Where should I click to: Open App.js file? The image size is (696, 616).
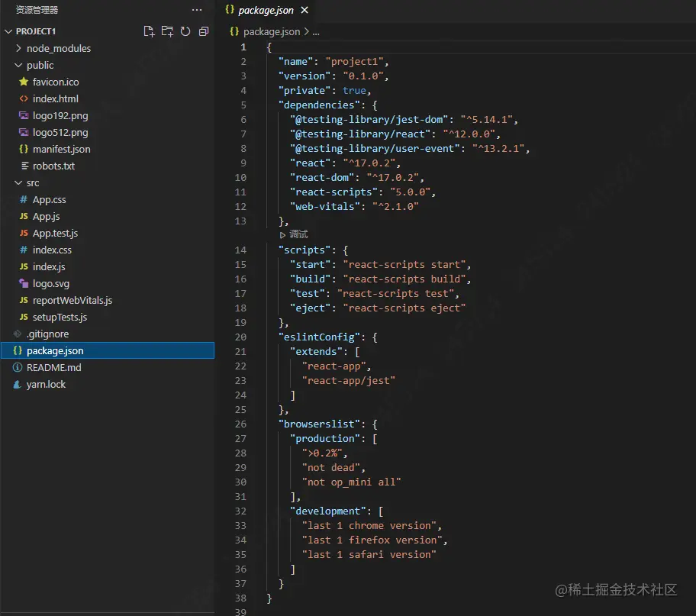click(46, 216)
